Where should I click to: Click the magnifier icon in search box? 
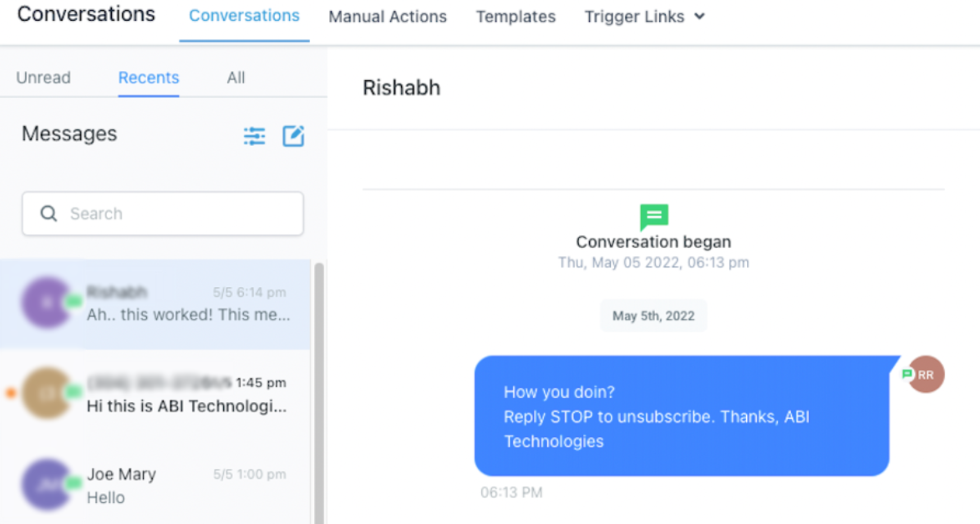pyautogui.click(x=49, y=213)
